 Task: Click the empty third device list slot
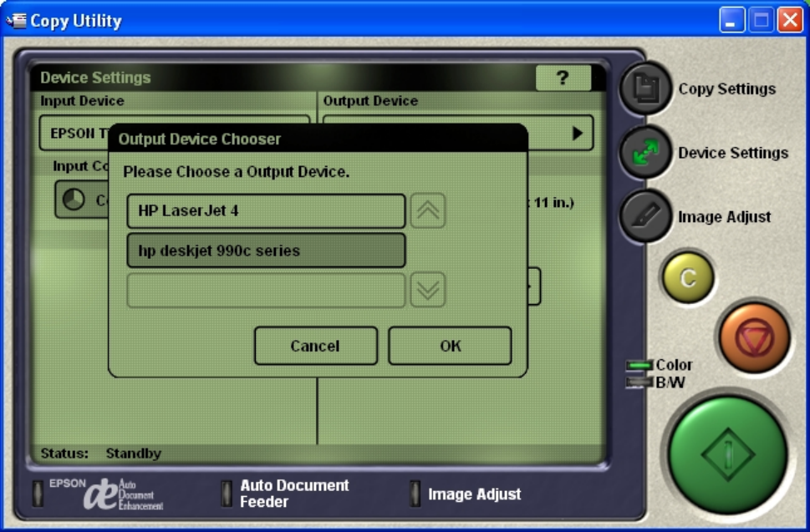266,290
